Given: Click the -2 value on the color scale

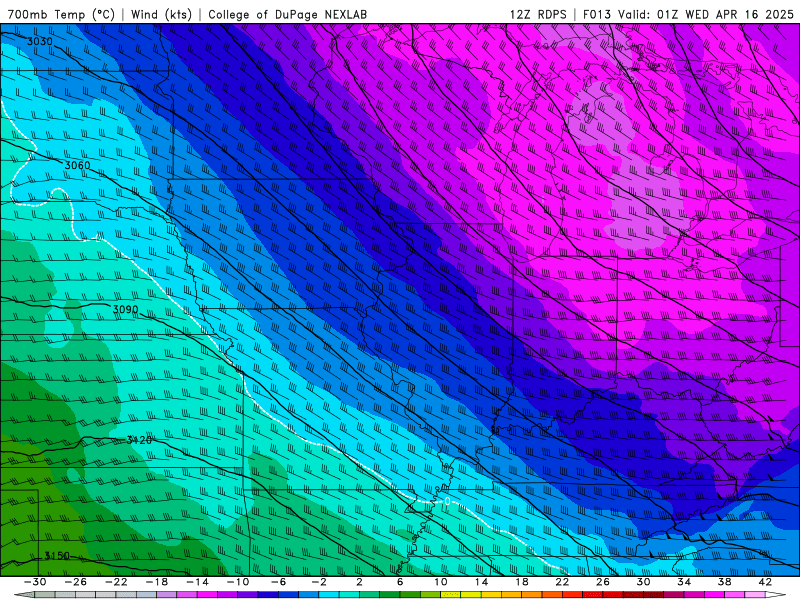Looking at the screenshot, I should [319, 582].
